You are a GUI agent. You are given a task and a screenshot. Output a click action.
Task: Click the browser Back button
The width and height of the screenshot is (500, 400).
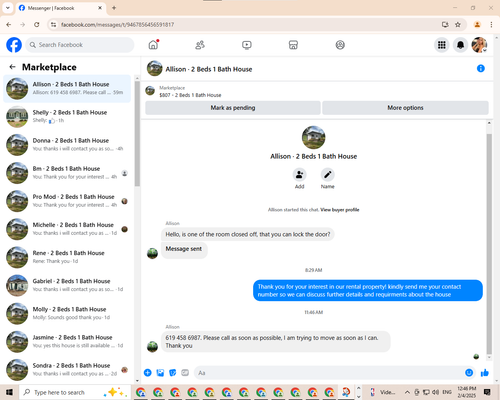(x=9, y=24)
